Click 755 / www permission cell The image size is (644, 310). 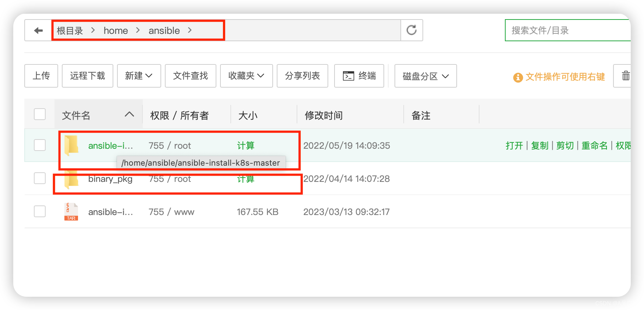171,212
